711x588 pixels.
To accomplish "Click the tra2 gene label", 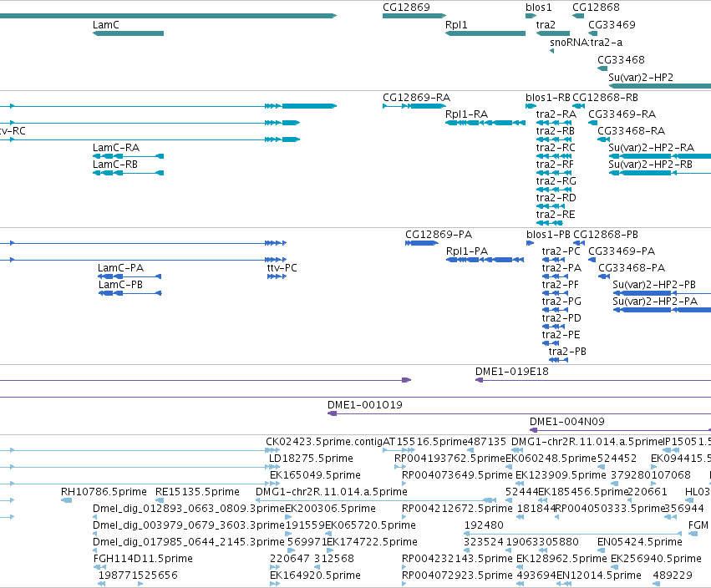I will [x=546, y=24].
